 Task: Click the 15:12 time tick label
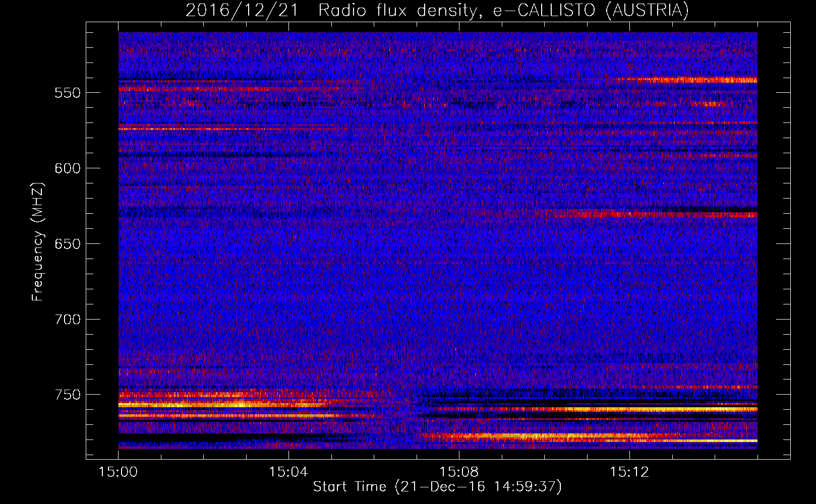[629, 472]
